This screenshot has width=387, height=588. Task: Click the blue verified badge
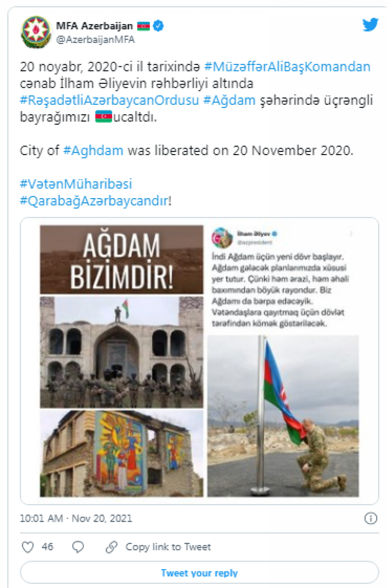[x=158, y=26]
